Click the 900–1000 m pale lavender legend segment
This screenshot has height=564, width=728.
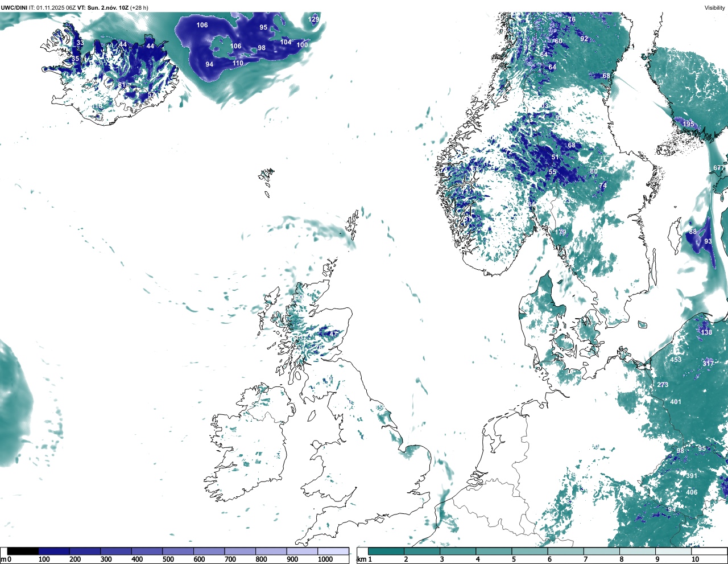[x=302, y=551]
